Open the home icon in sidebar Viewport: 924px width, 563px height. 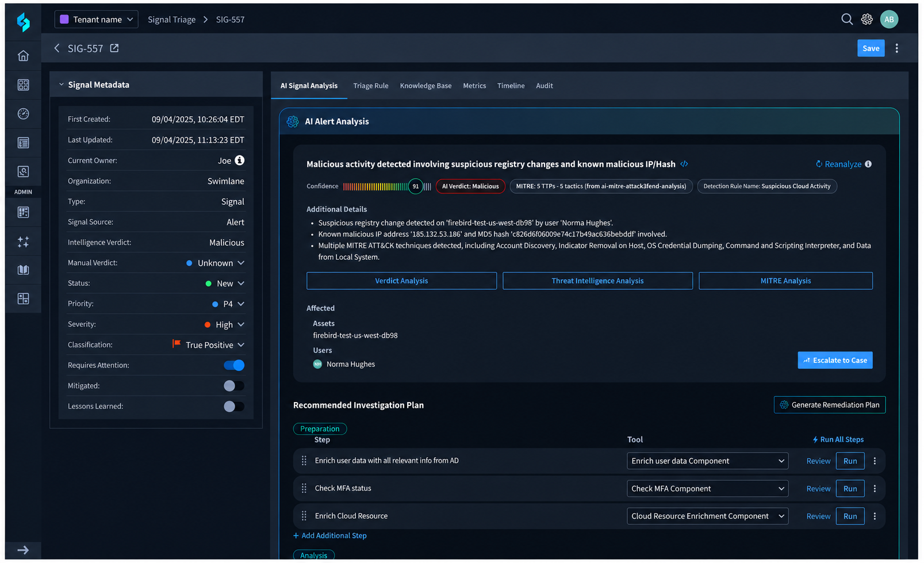[23, 56]
